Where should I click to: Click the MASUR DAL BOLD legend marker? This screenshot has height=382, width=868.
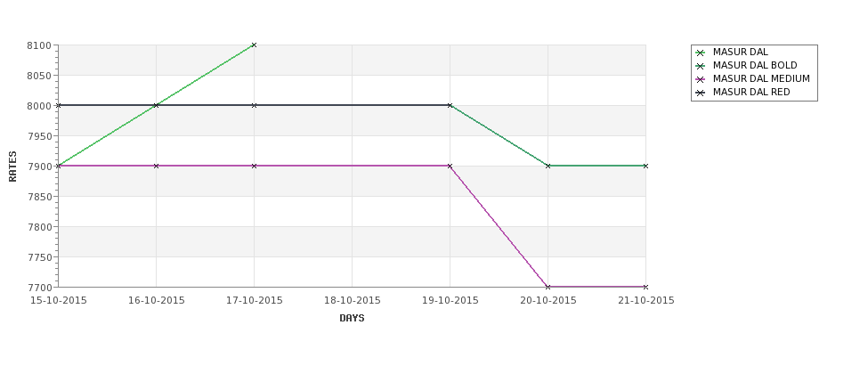701,66
